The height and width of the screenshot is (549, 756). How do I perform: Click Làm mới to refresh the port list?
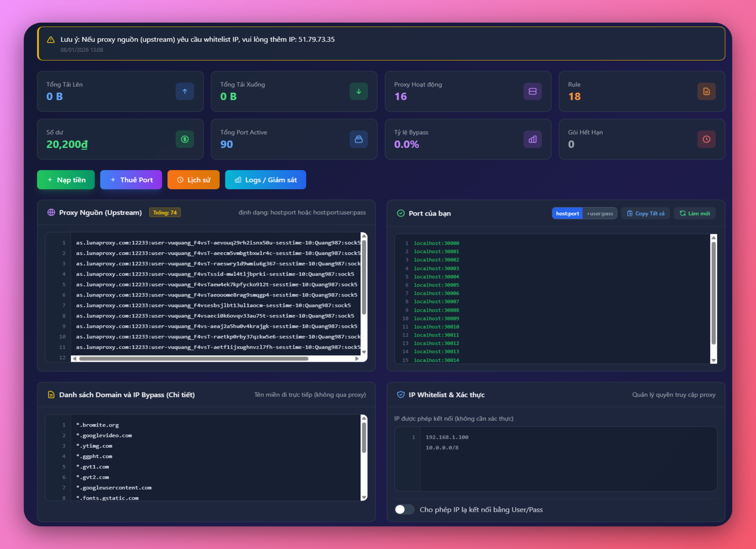[695, 213]
